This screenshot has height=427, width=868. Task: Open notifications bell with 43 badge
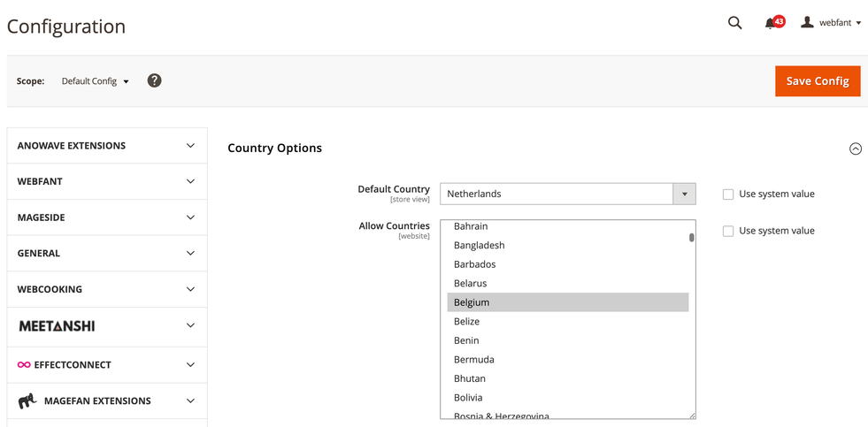[772, 23]
